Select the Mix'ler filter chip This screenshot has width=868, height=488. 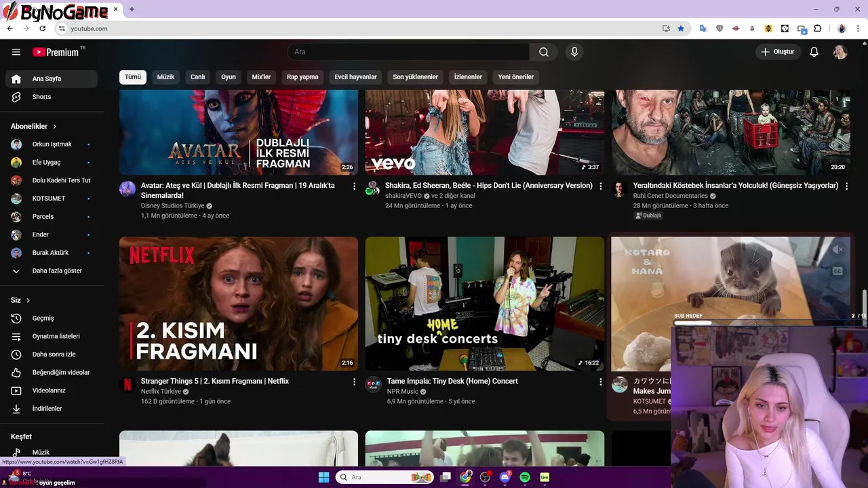click(x=261, y=77)
